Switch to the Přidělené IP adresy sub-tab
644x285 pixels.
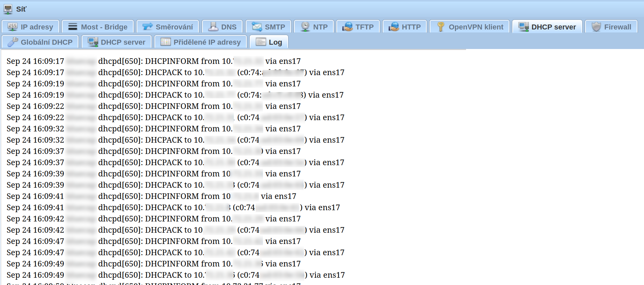click(201, 42)
